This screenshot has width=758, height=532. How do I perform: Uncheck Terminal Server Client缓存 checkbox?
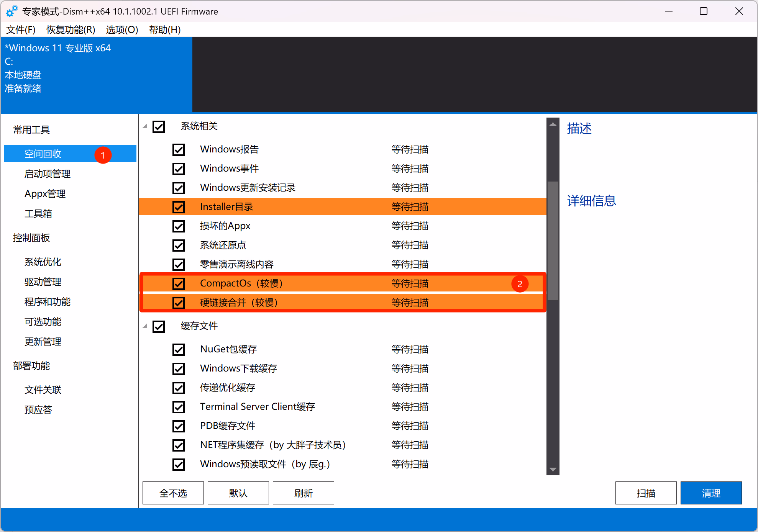click(x=179, y=407)
